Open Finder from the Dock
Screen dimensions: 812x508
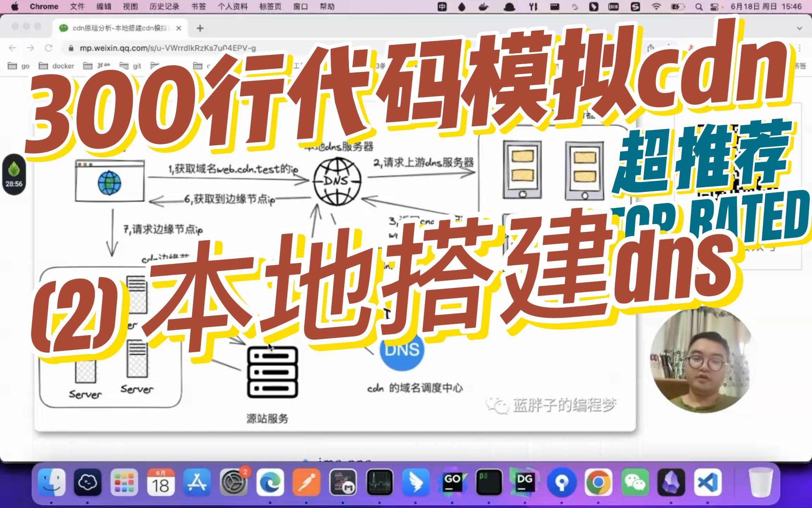click(52, 482)
